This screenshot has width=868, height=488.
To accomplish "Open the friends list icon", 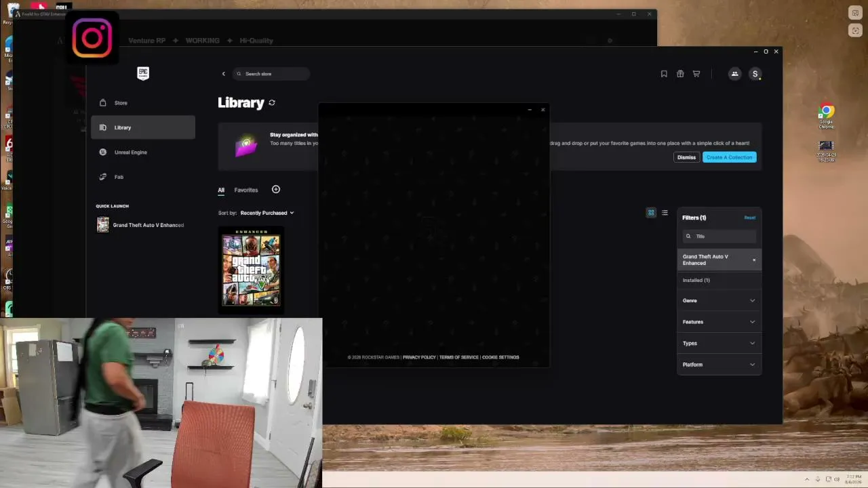I will pyautogui.click(x=734, y=74).
